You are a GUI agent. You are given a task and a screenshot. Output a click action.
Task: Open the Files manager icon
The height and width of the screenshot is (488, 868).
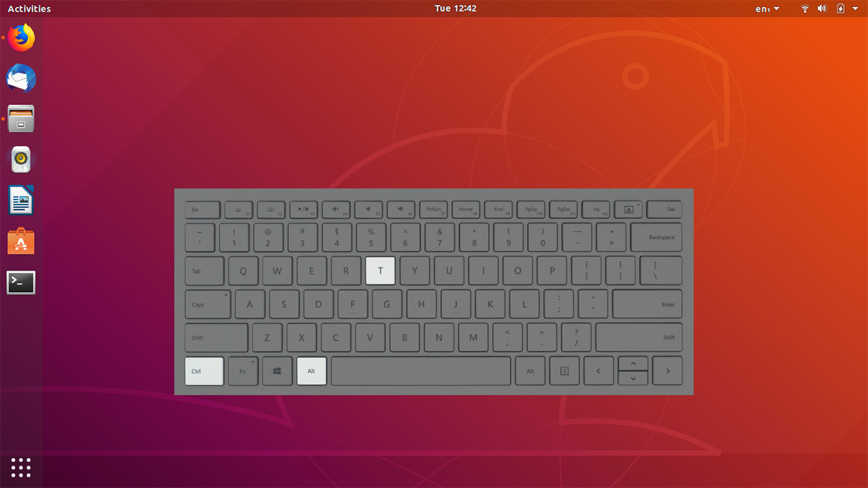coord(21,119)
